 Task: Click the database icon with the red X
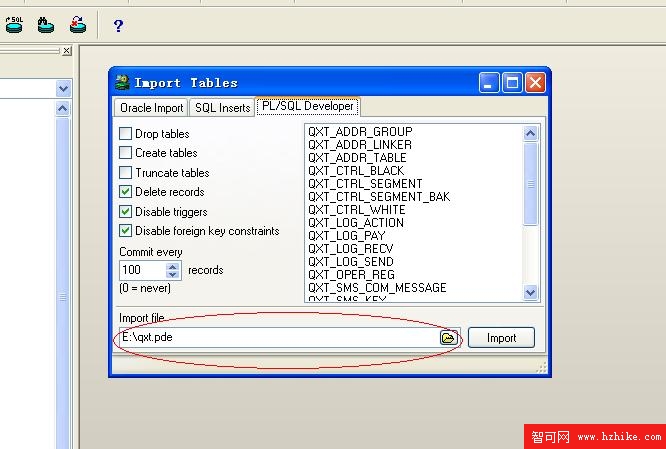78,25
